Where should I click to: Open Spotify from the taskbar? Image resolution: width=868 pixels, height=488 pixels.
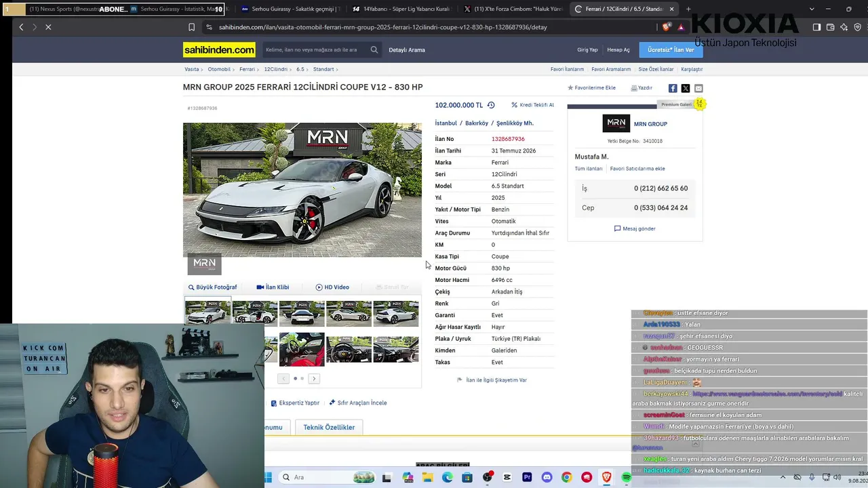(x=626, y=478)
